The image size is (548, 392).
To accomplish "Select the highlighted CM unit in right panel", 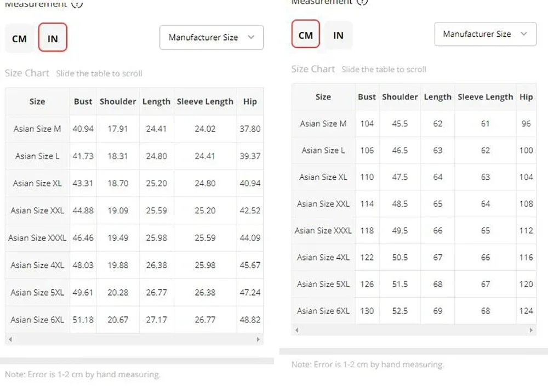I will point(305,34).
